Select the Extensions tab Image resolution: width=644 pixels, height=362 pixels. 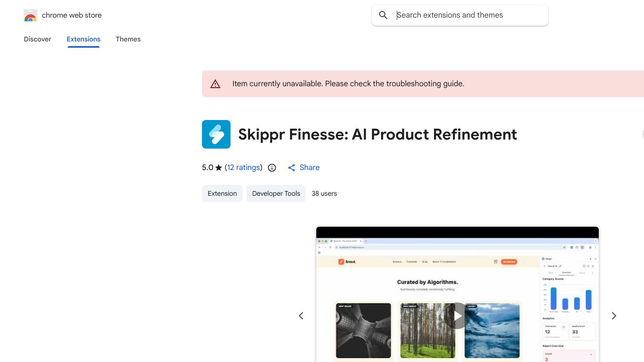click(83, 39)
